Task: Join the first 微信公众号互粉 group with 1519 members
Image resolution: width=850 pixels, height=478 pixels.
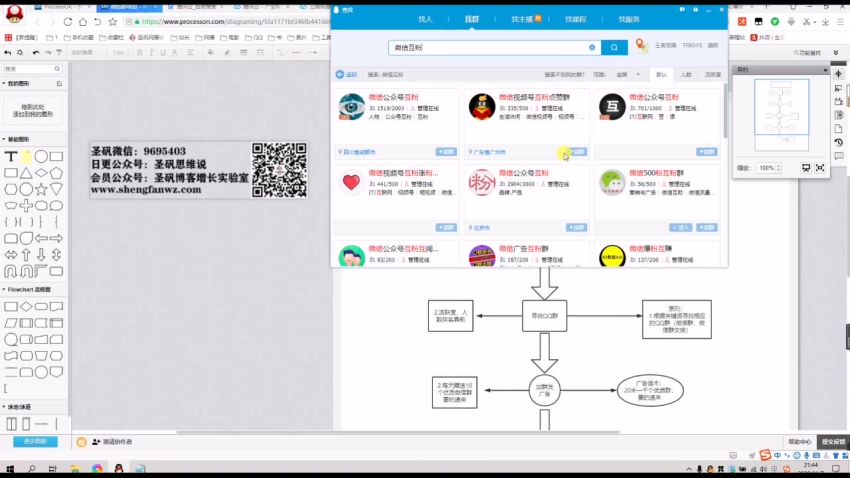Action: click(x=446, y=152)
